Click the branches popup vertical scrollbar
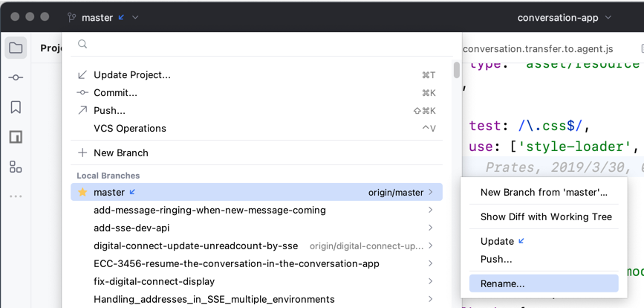 pyautogui.click(x=456, y=71)
